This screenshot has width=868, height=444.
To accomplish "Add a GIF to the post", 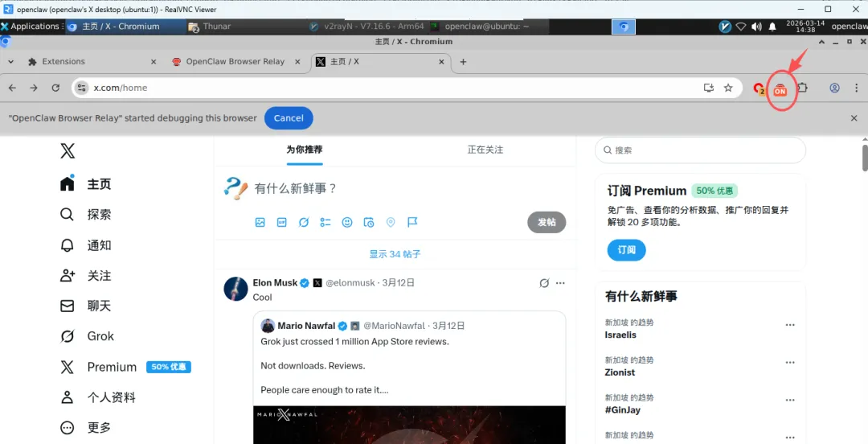I will pos(282,222).
